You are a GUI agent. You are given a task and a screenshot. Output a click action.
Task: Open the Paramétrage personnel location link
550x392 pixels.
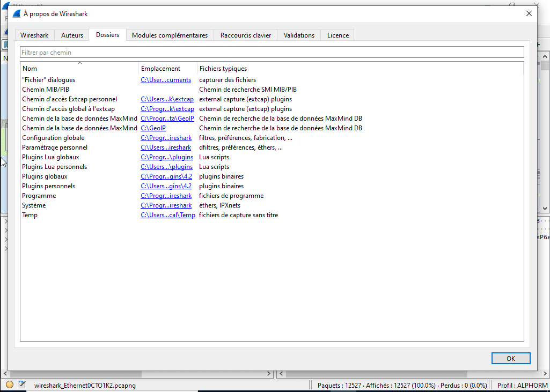tap(166, 147)
